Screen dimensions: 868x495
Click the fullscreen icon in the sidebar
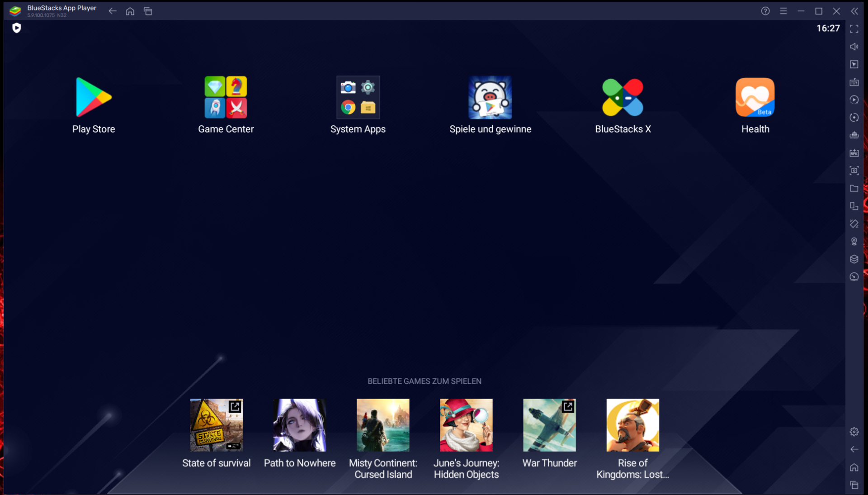(854, 29)
